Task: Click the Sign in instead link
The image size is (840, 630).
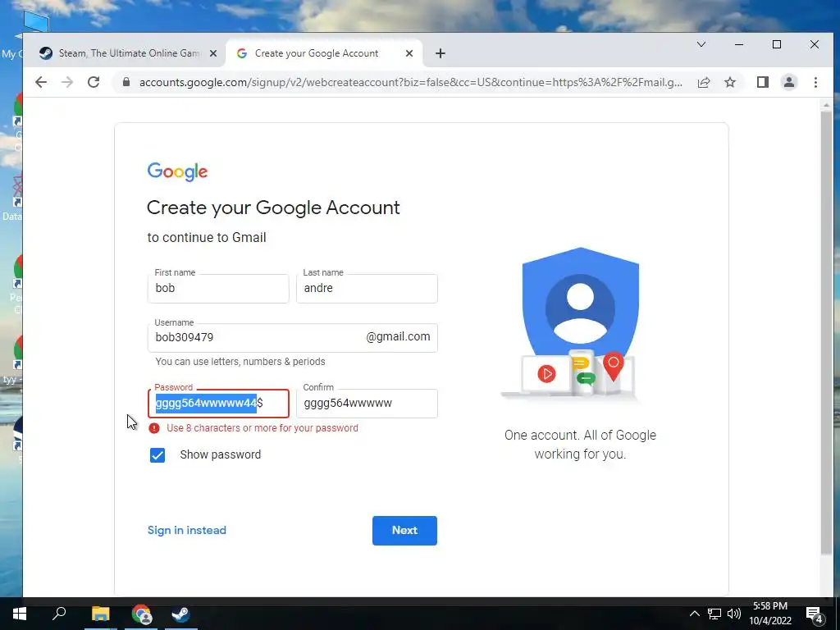Action: [186, 531]
